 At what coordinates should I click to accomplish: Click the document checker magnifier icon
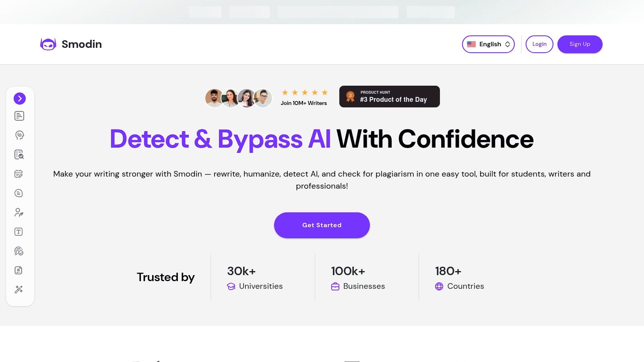pyautogui.click(x=19, y=154)
